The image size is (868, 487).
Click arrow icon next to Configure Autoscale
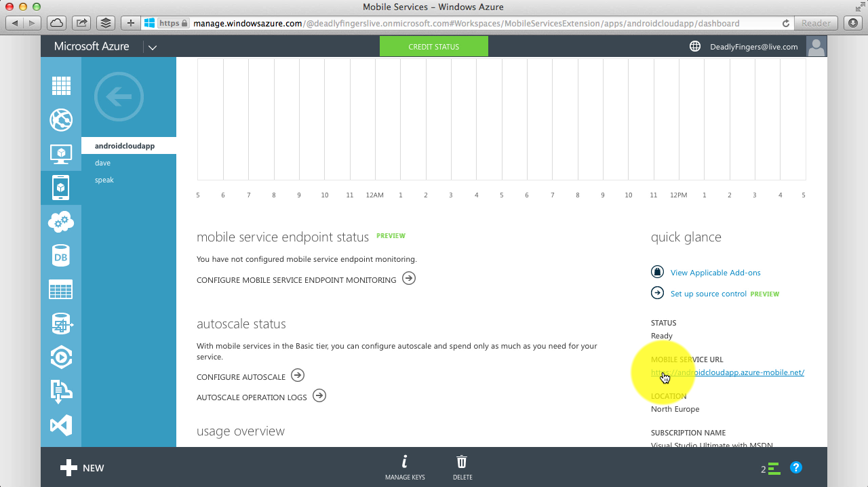298,375
